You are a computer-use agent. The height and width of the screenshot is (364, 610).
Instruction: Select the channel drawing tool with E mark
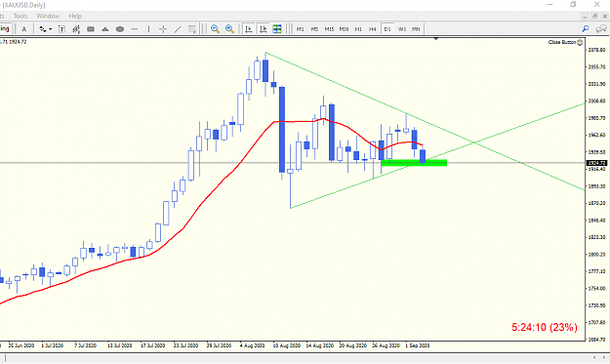click(76, 29)
